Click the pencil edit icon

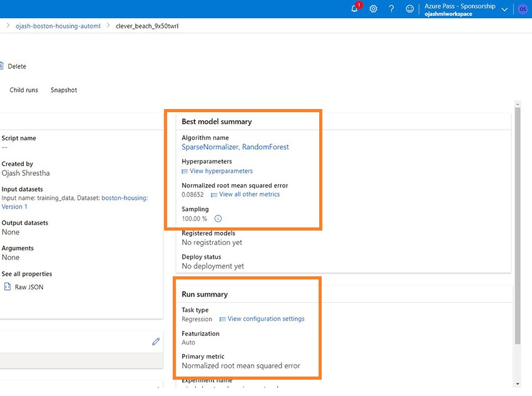156,341
